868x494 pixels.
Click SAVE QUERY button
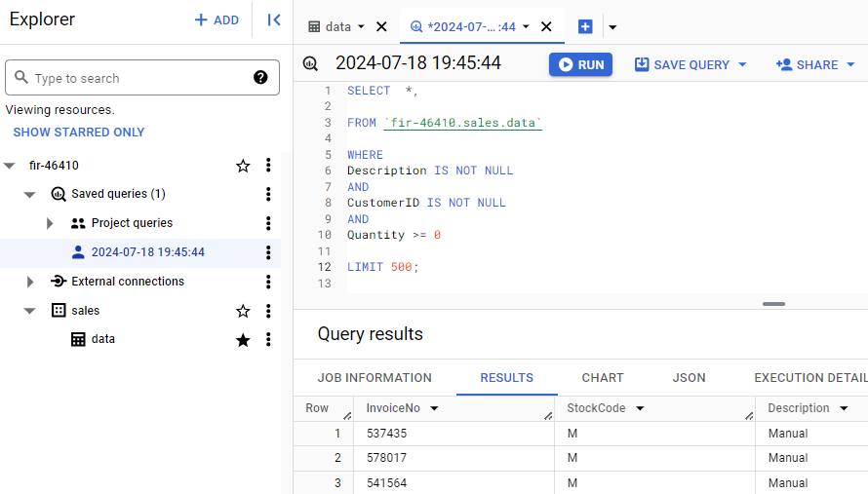point(682,64)
